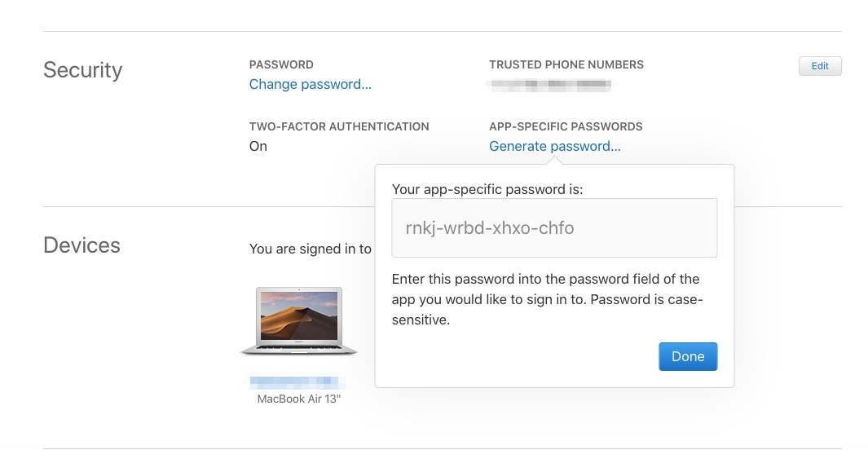The image size is (868, 450).
Task: Select the app-specific password text field
Action: [x=554, y=227]
